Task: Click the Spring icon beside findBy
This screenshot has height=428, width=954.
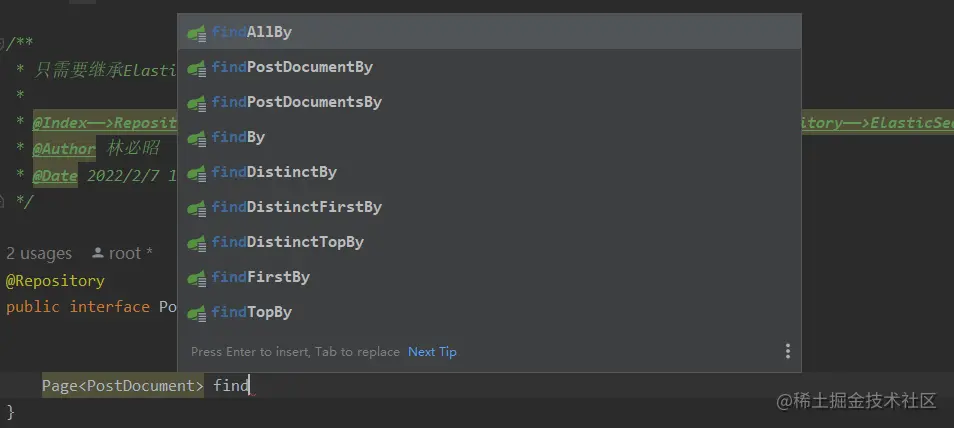Action: 197,139
